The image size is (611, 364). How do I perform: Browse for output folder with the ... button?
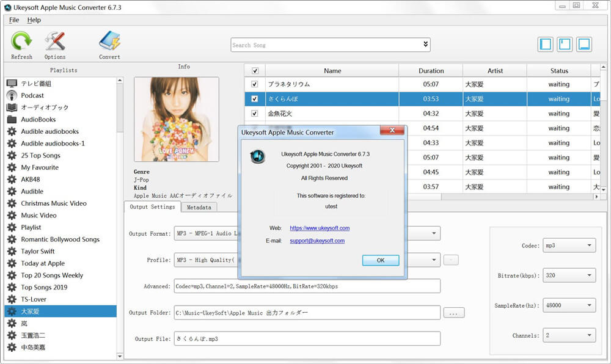pos(453,313)
